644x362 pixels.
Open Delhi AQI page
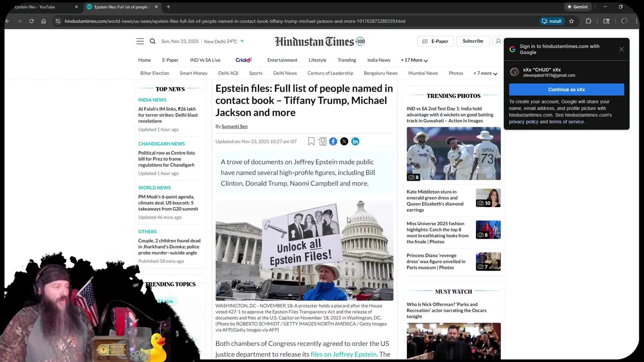tap(228, 73)
